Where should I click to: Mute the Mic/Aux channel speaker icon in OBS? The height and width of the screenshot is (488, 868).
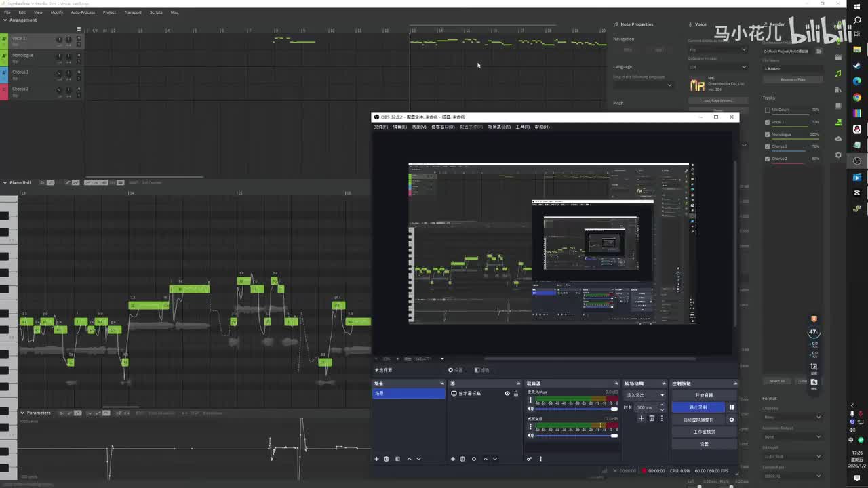530,409
